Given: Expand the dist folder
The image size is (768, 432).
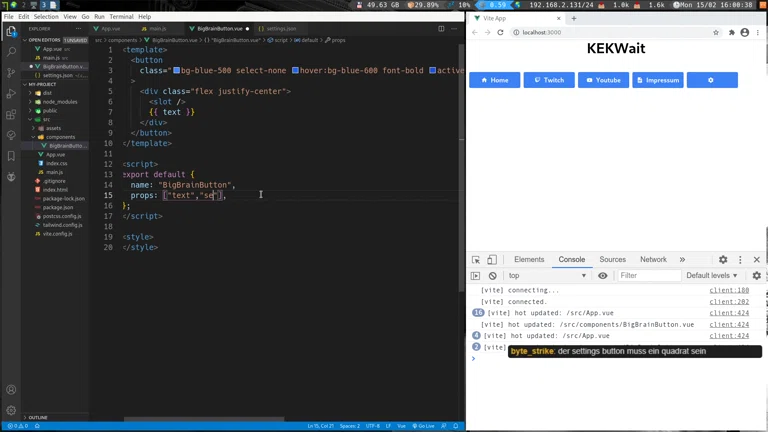Looking at the screenshot, I should [47, 93].
